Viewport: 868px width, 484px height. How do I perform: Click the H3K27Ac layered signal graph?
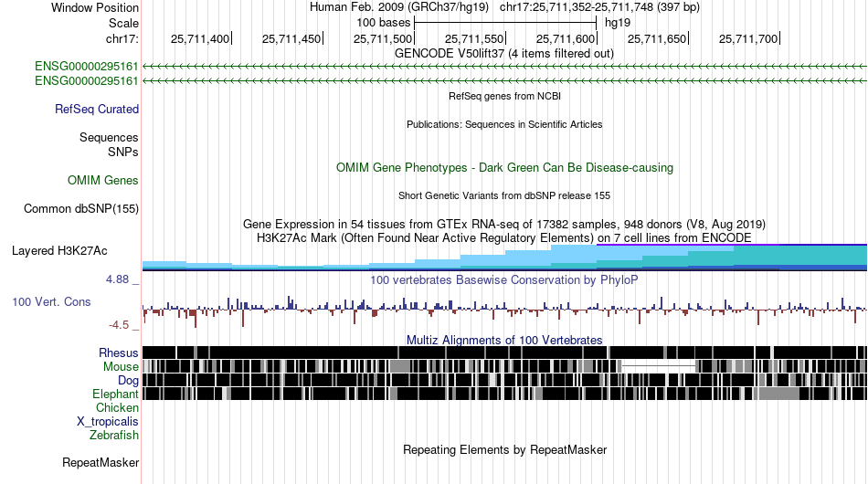pyautogui.click(x=504, y=258)
